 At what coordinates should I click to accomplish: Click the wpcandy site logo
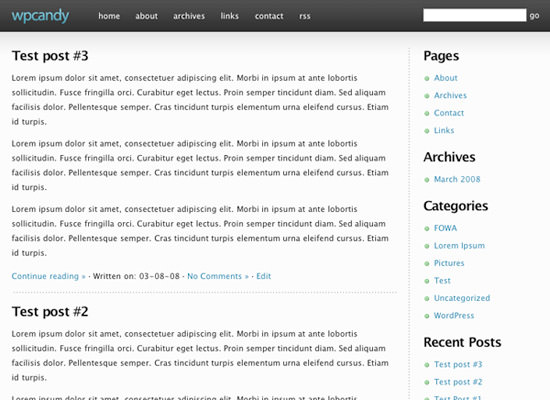click(40, 16)
